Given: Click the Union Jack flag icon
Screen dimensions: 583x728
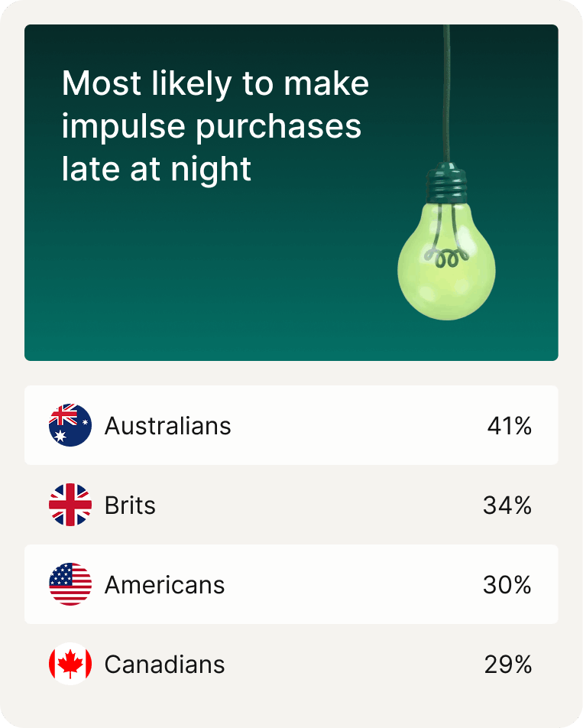Looking at the screenshot, I should coord(70,505).
